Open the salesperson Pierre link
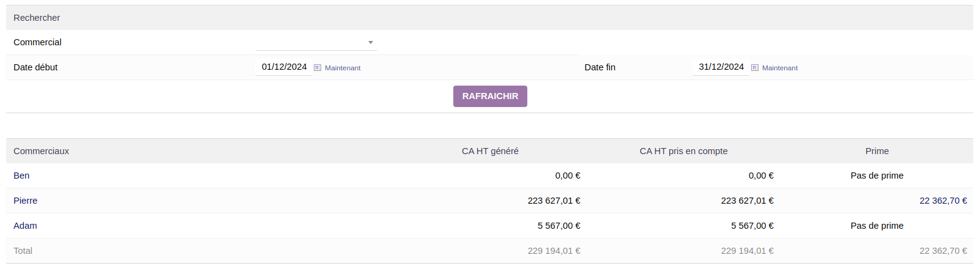Screen dimensions: 980x274 click(x=26, y=201)
